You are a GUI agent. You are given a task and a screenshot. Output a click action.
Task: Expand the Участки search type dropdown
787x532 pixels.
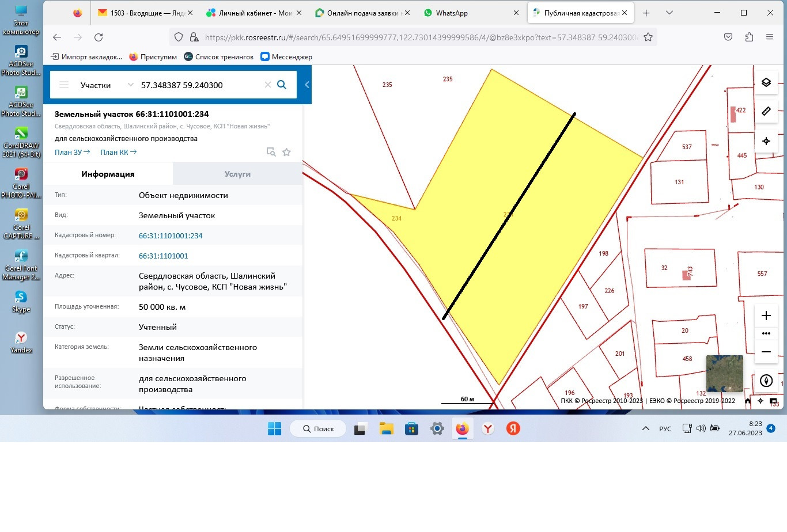pyautogui.click(x=130, y=85)
